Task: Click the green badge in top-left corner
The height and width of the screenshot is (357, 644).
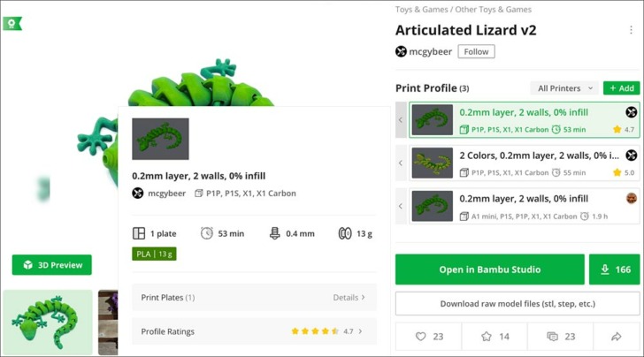Action: tap(11, 24)
